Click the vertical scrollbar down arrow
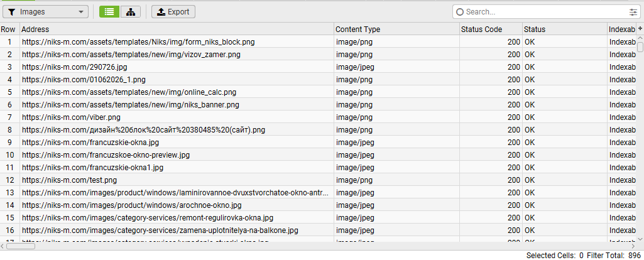This screenshot has height=260, width=644. pyautogui.click(x=640, y=239)
